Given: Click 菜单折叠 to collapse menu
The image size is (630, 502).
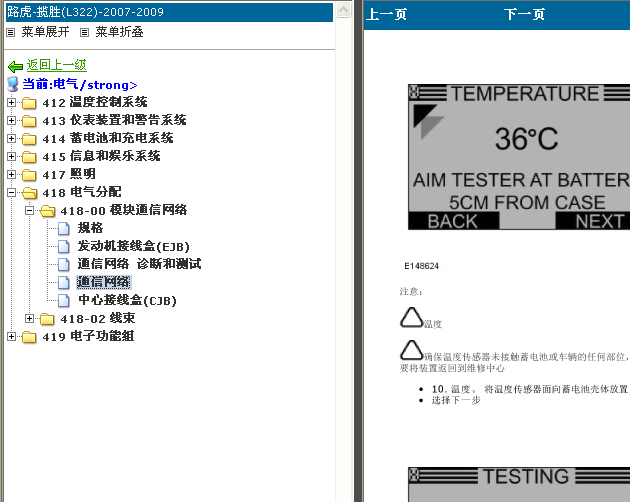Looking at the screenshot, I should pyautogui.click(x=119, y=32).
